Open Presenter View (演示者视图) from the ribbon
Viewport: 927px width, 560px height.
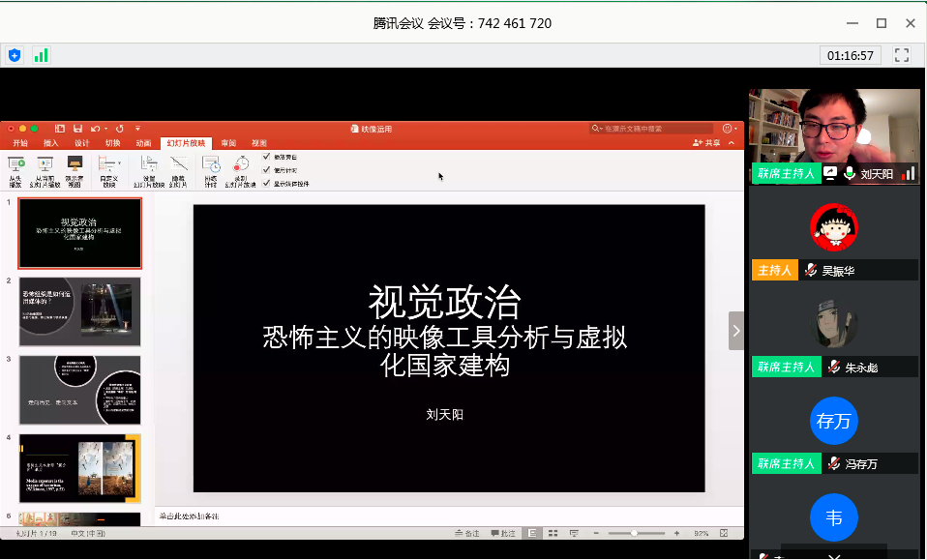click(x=75, y=164)
